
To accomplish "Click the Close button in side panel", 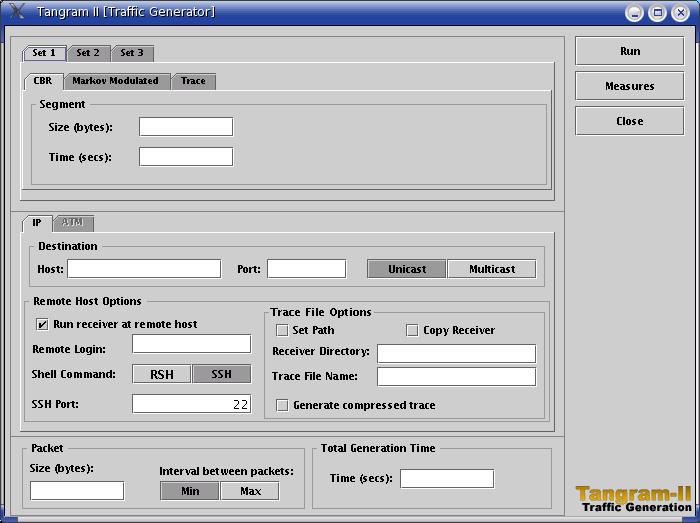I will [x=629, y=121].
